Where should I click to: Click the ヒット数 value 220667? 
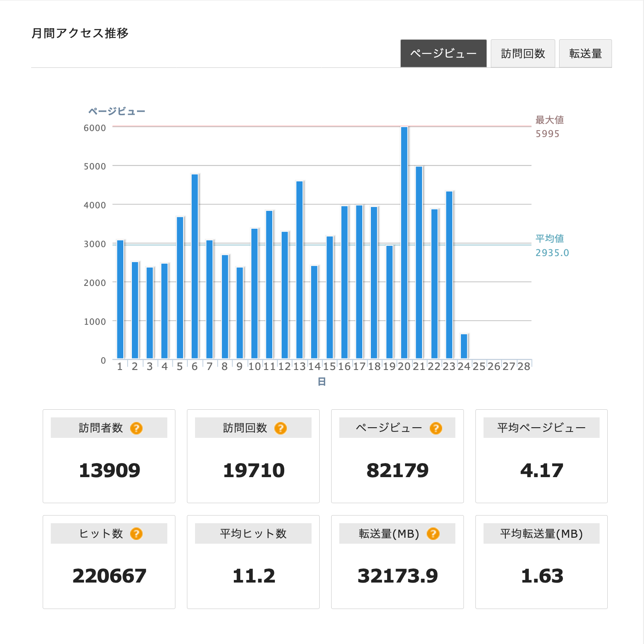tap(109, 576)
